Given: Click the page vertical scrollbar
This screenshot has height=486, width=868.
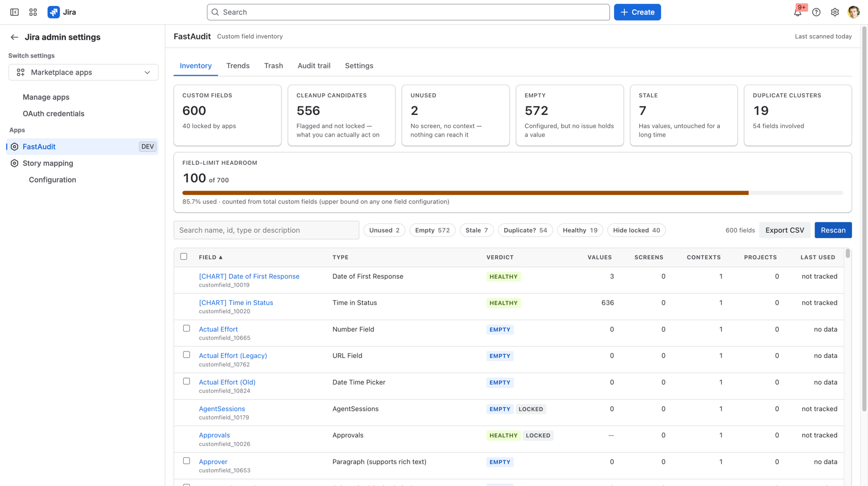Looking at the screenshot, I should pos(864,218).
